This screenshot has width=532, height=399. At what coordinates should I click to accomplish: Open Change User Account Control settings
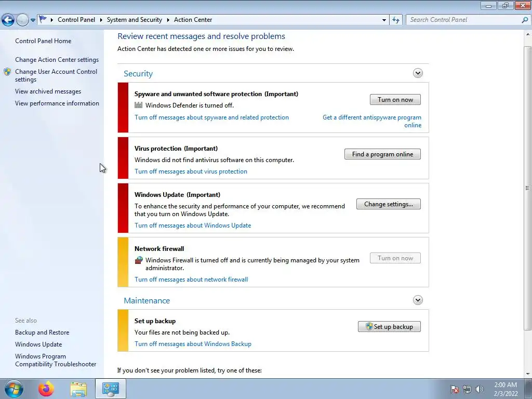[x=56, y=75]
